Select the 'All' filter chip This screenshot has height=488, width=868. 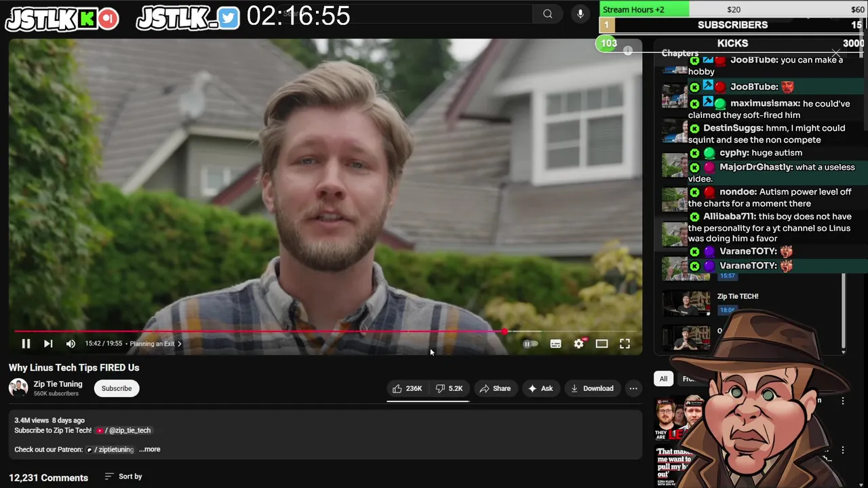663,379
